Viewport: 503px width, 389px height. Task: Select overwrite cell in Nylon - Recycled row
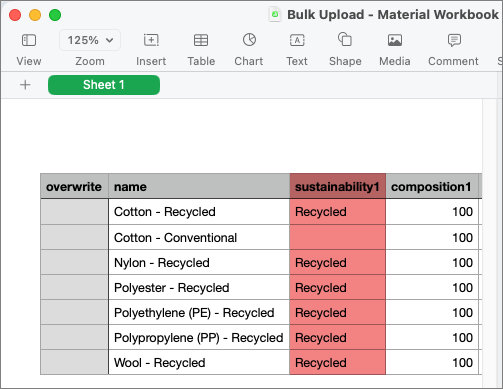(x=74, y=262)
